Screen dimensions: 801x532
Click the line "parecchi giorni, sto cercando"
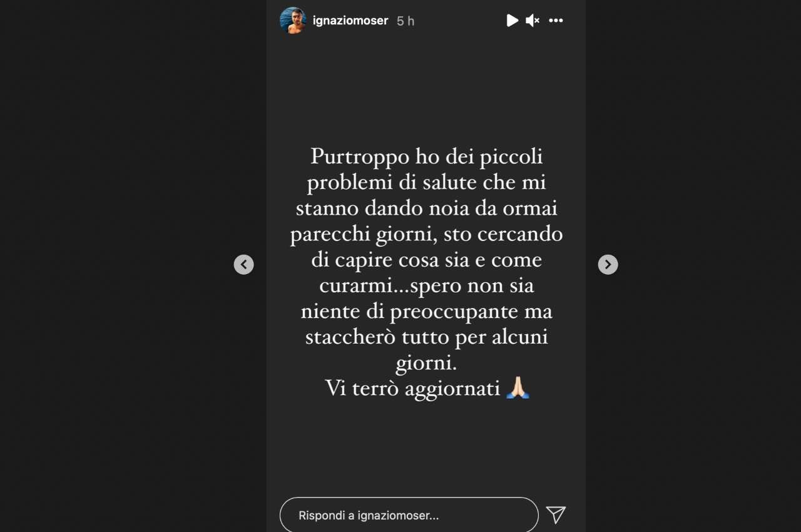click(x=426, y=234)
